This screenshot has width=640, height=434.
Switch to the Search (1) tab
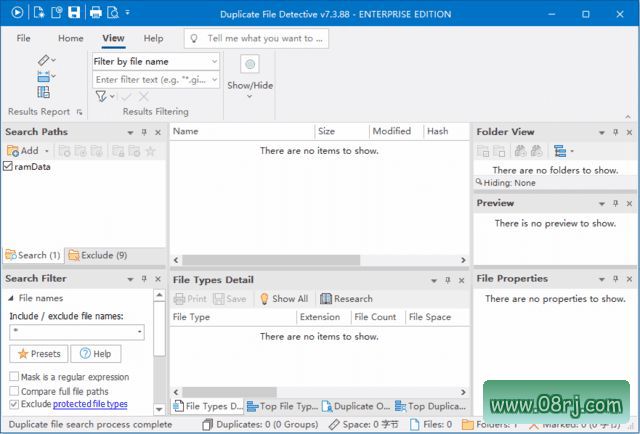[x=33, y=256]
